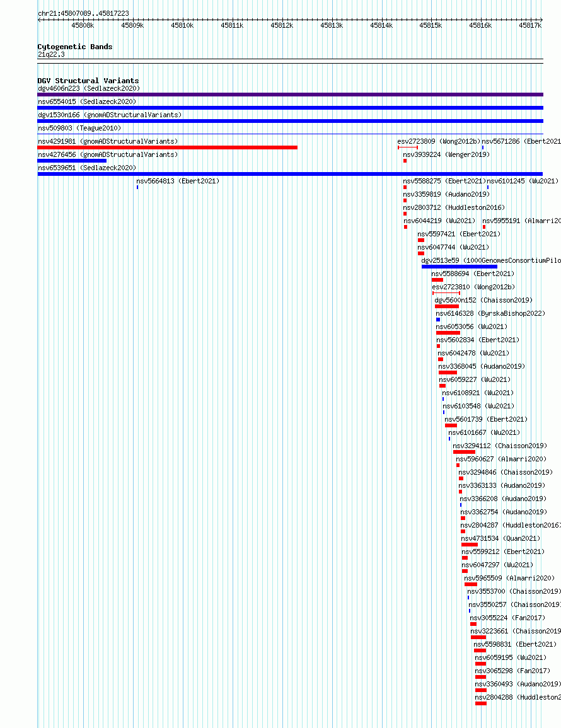Select nsv3294846 (Chaisson2019) label
Screen dimensions: 561x728
pos(506,472)
